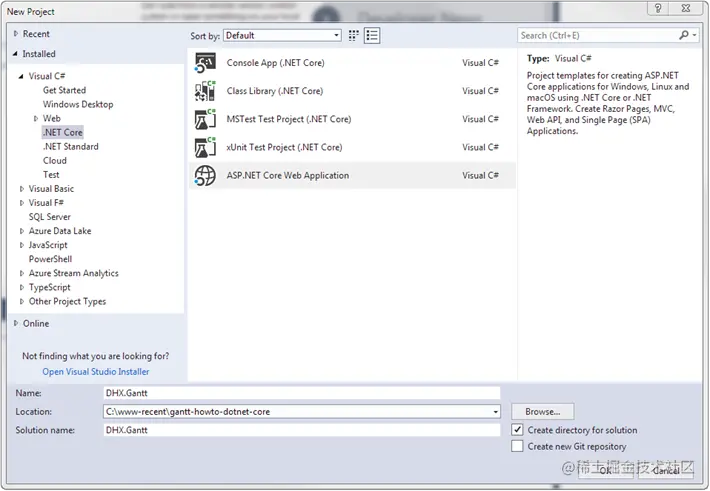The width and height of the screenshot is (710, 491).
Task: Select the xUnit Test Project template icon
Action: (x=205, y=147)
